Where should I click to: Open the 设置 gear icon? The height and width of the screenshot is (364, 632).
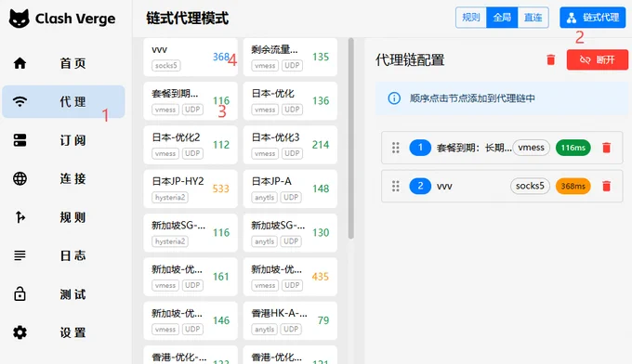tap(20, 332)
